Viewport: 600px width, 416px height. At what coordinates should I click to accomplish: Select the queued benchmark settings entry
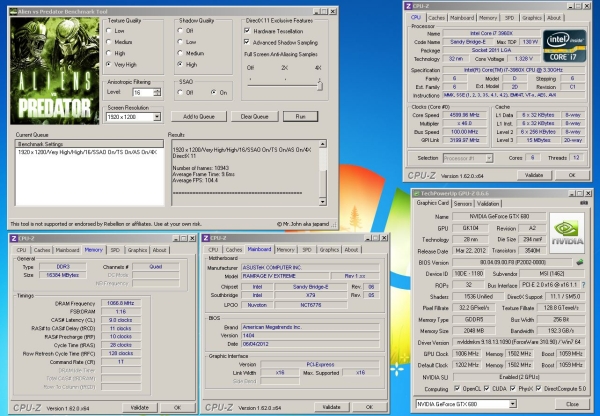[88, 152]
